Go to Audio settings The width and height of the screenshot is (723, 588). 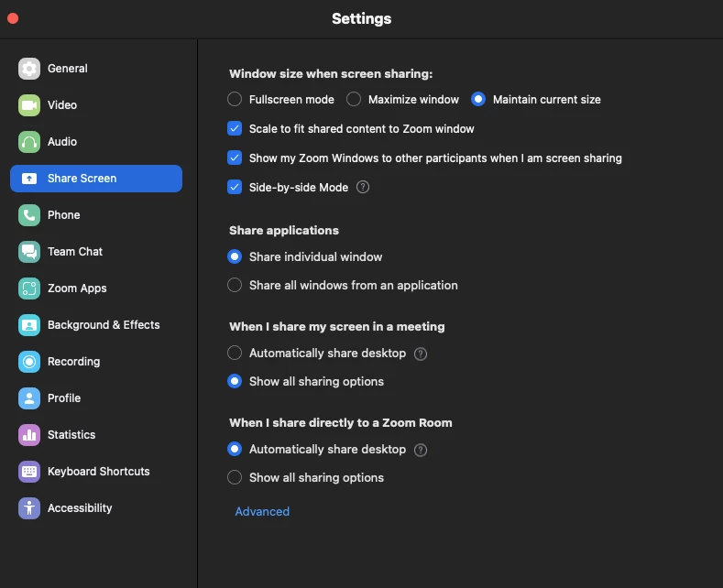click(x=96, y=142)
